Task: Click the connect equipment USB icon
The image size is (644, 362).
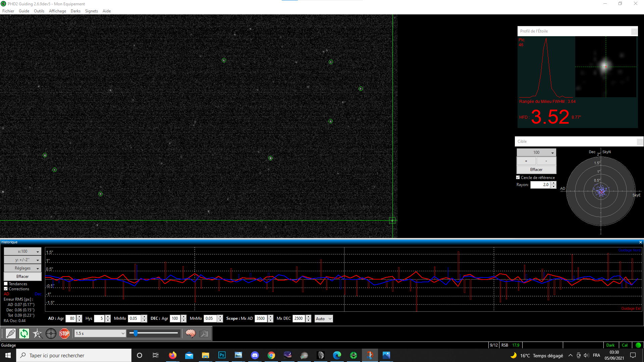Action: 11,334
